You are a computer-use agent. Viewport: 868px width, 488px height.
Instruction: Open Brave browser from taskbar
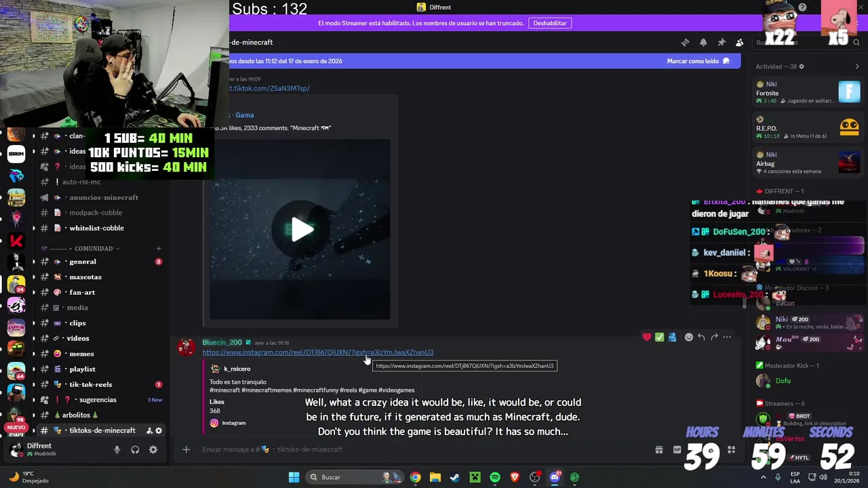515,477
